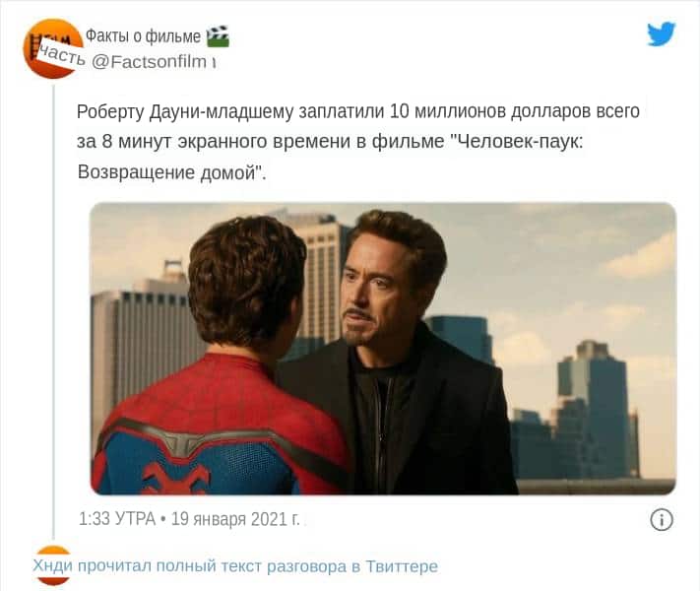Click the blue Twitter bird logo
The image size is (700, 591).
point(662,33)
